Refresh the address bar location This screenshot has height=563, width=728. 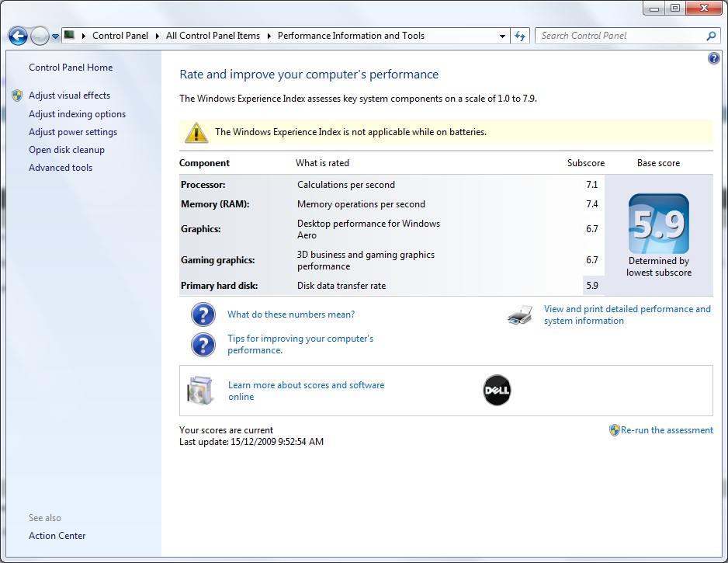point(520,36)
